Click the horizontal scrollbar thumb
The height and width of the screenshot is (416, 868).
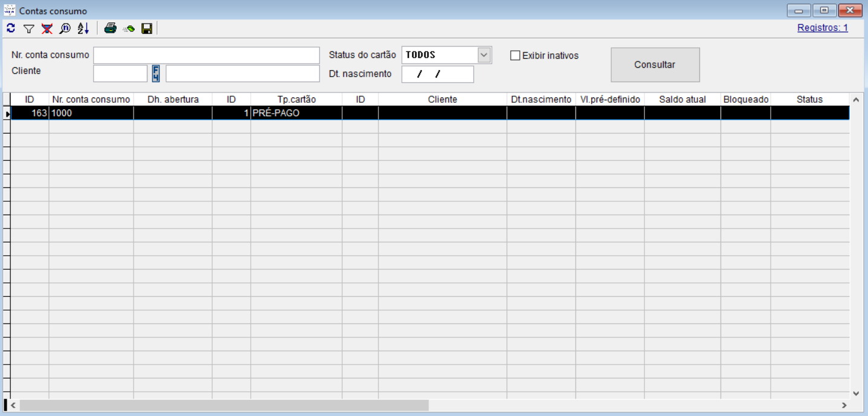tap(224, 405)
